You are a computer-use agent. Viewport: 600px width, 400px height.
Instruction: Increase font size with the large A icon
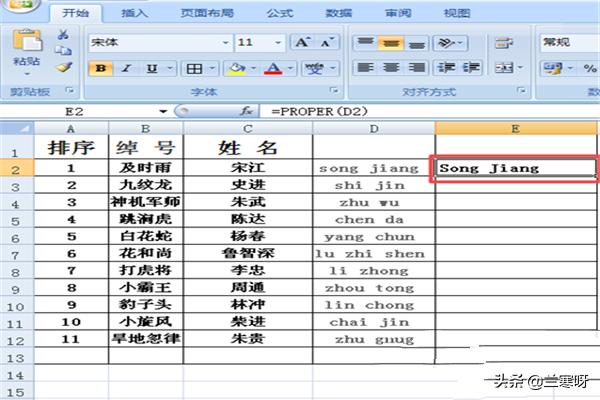[303, 42]
